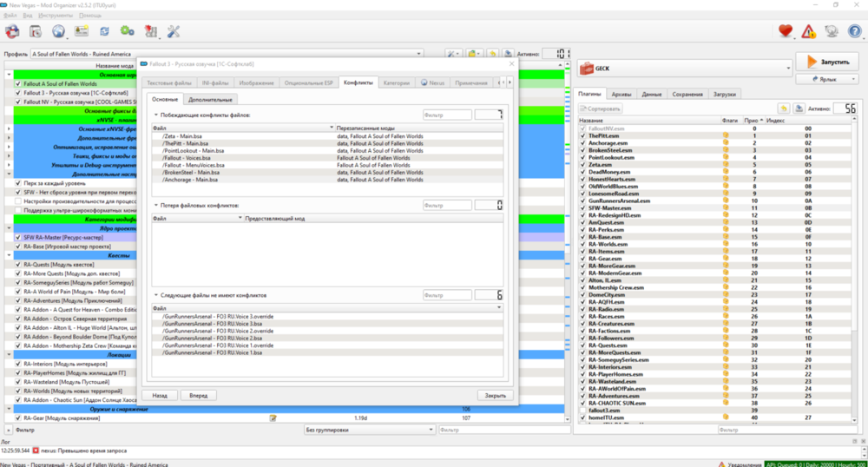
Task: Toggle checkbox for RA-Wasteland mod
Action: [x=17, y=382]
